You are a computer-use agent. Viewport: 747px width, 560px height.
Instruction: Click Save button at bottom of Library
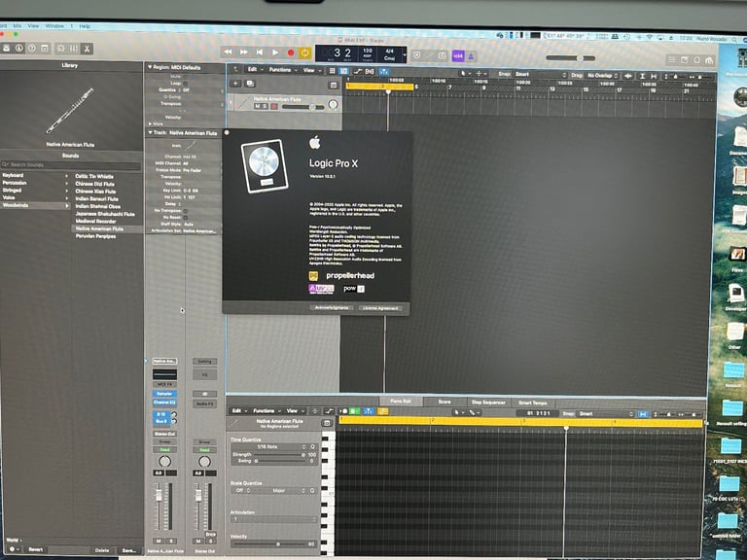(x=129, y=550)
